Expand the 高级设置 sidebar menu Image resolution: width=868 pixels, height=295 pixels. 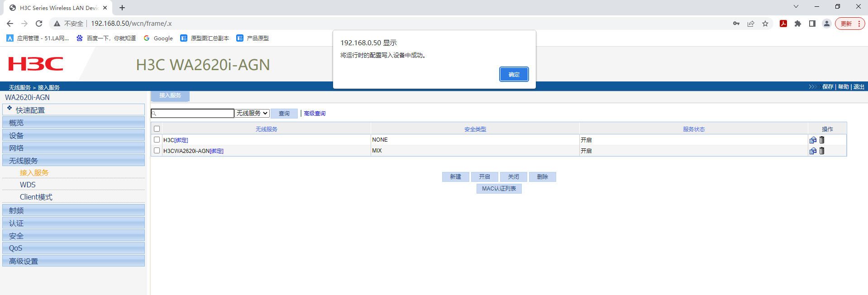coord(73,261)
